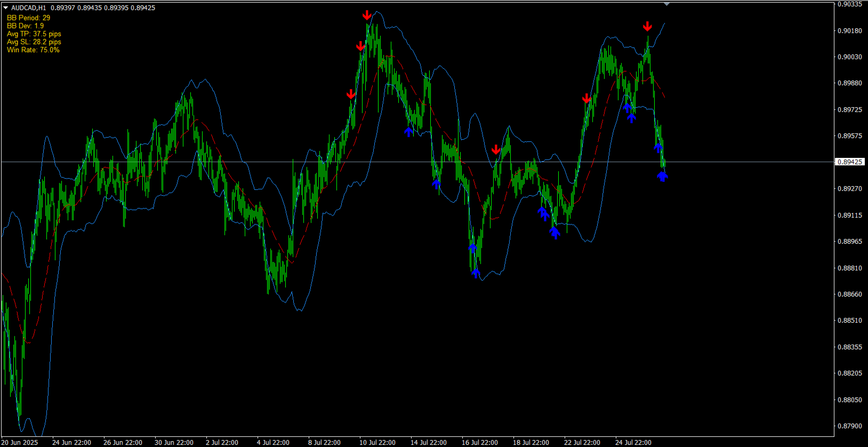Screen dimensions: 868x447
Task: Click the 0.87900 price axis label
Action: 850,426
